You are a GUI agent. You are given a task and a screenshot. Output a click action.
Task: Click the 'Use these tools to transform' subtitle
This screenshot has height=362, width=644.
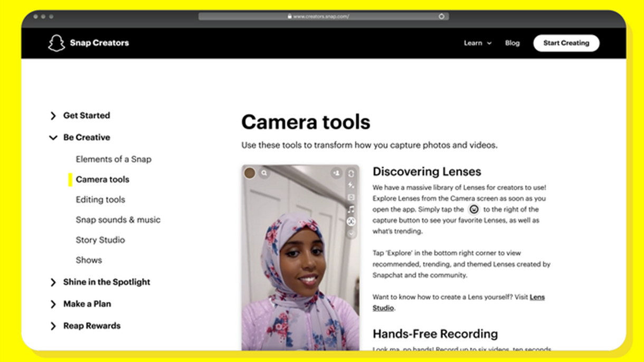370,145
